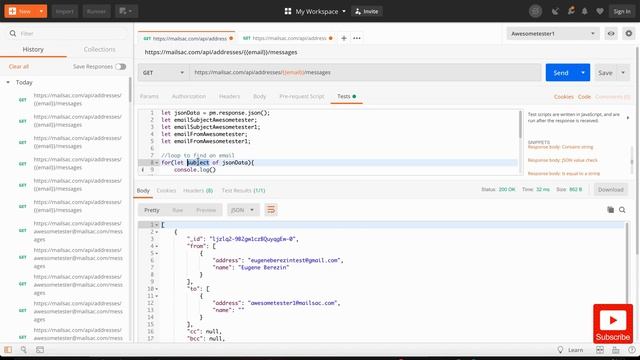Click the Send button
The height and width of the screenshot is (360, 640).
561,73
